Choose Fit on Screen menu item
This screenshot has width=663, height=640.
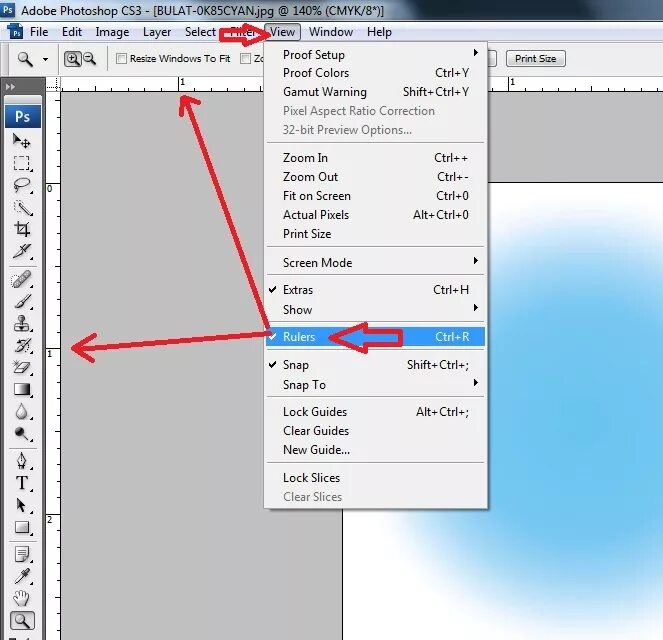pyautogui.click(x=375, y=196)
